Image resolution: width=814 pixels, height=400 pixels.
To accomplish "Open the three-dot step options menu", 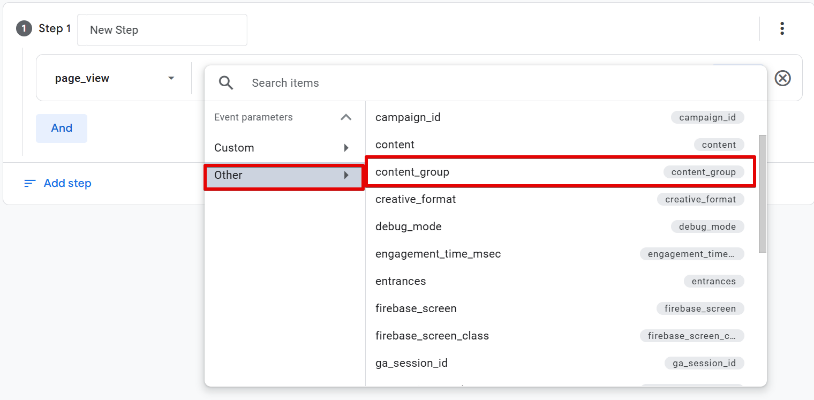I will click(x=782, y=29).
